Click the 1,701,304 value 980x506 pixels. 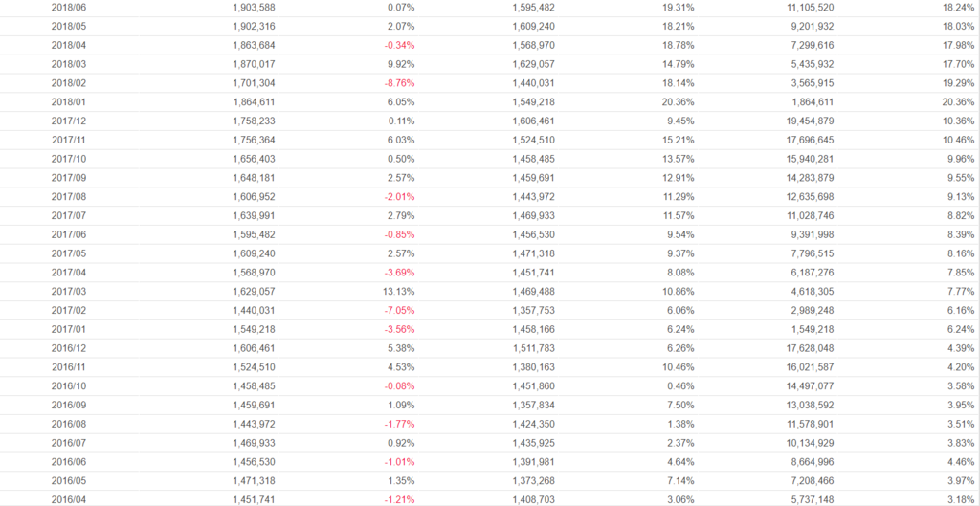point(254,83)
